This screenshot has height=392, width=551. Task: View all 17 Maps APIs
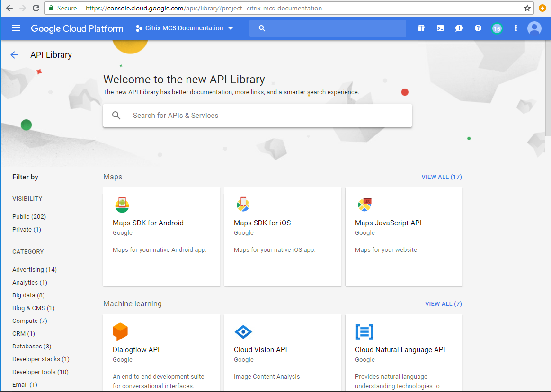click(x=441, y=177)
